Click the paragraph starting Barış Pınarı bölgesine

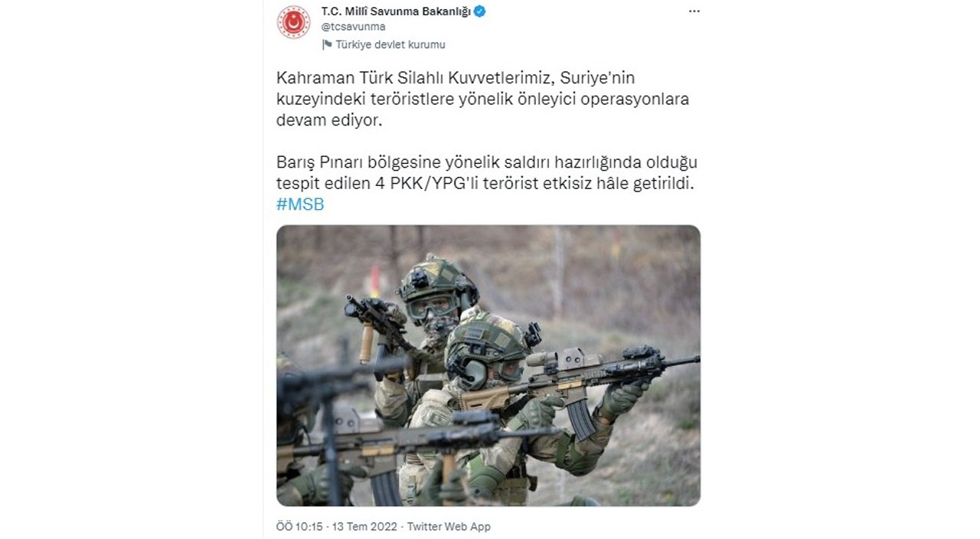pyautogui.click(x=486, y=174)
